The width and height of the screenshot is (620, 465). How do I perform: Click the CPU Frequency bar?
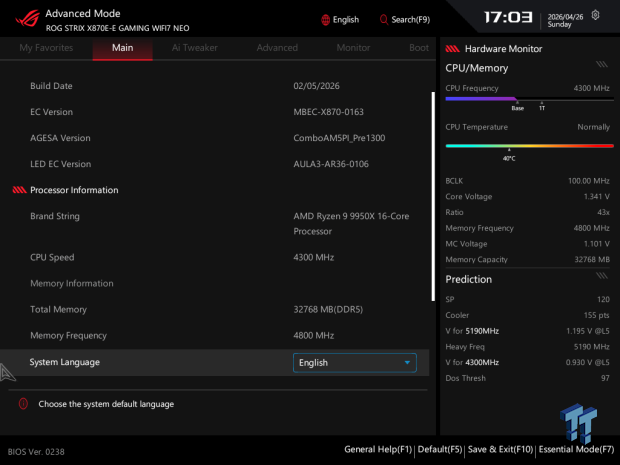[x=529, y=99]
